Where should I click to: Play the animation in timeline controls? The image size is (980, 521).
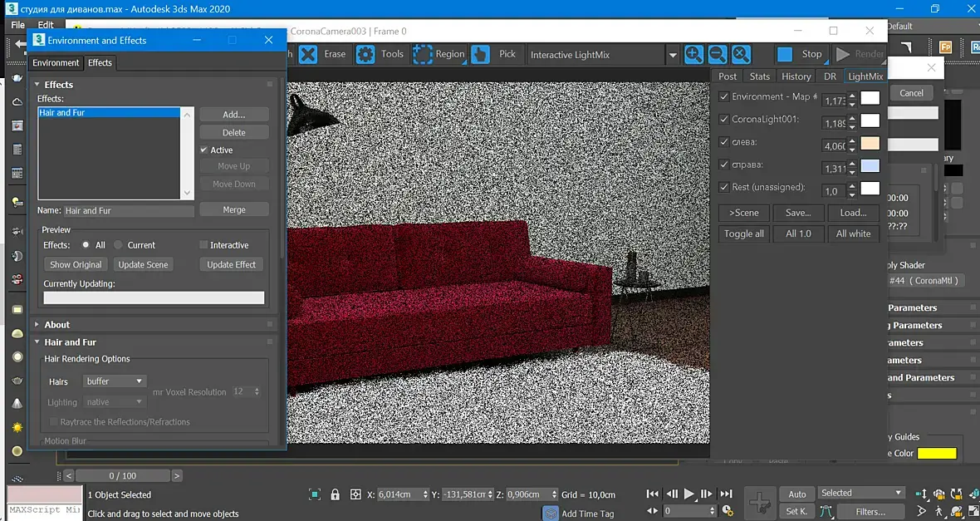[688, 494]
